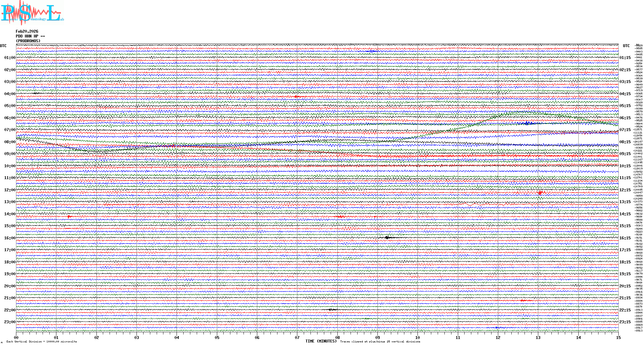
Task: Click the PSL Seismology Lab logo
Action: (x=32, y=13)
